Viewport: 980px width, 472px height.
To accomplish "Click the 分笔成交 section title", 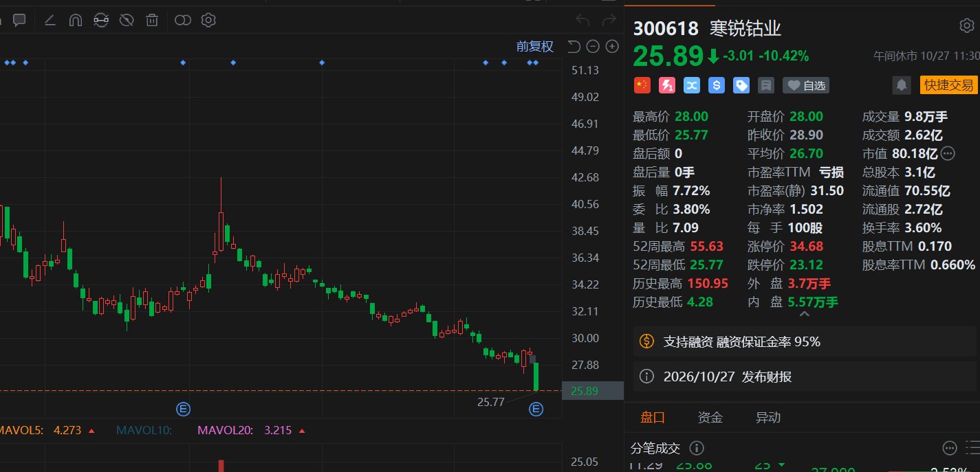I will coord(655,449).
